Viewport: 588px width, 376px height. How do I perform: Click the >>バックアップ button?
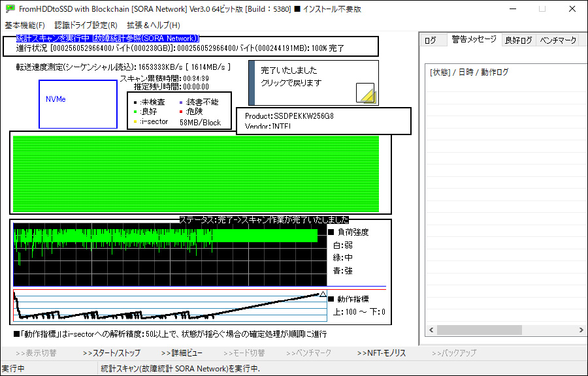pos(454,352)
